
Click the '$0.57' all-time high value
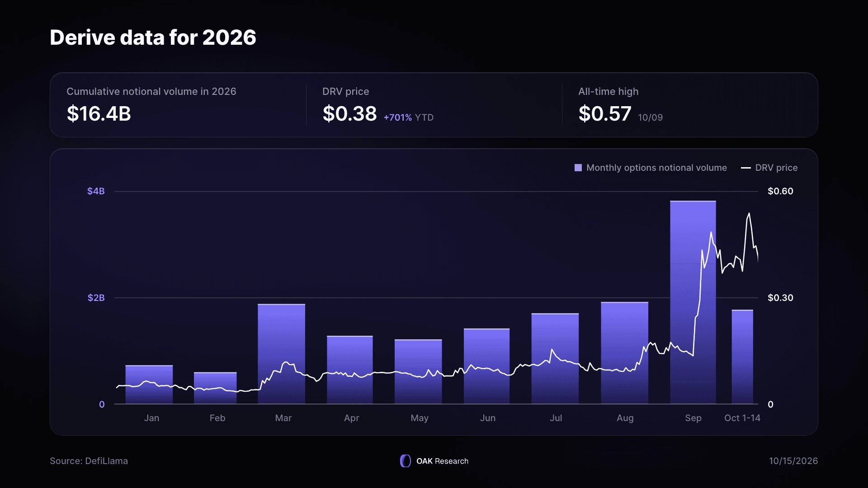coord(605,113)
